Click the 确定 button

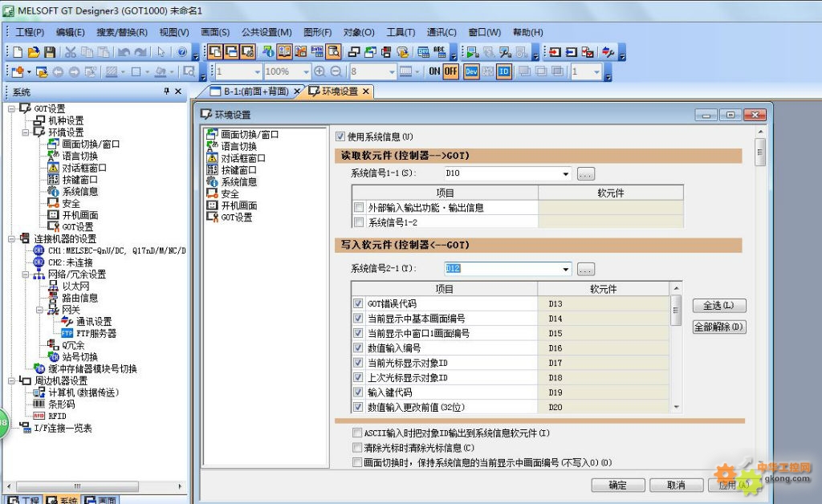pyautogui.click(x=618, y=485)
